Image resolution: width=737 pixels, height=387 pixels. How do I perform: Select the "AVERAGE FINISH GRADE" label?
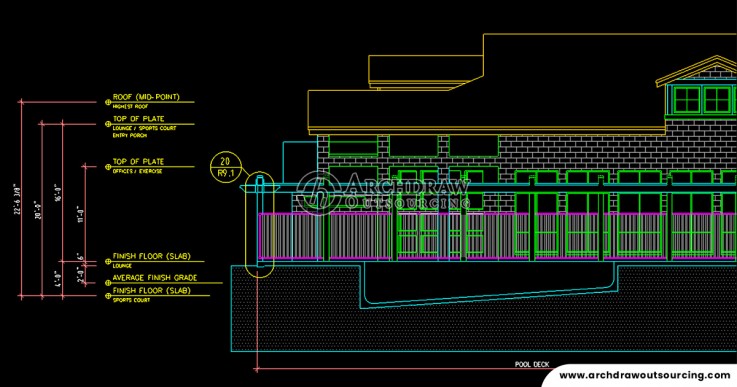click(x=155, y=278)
